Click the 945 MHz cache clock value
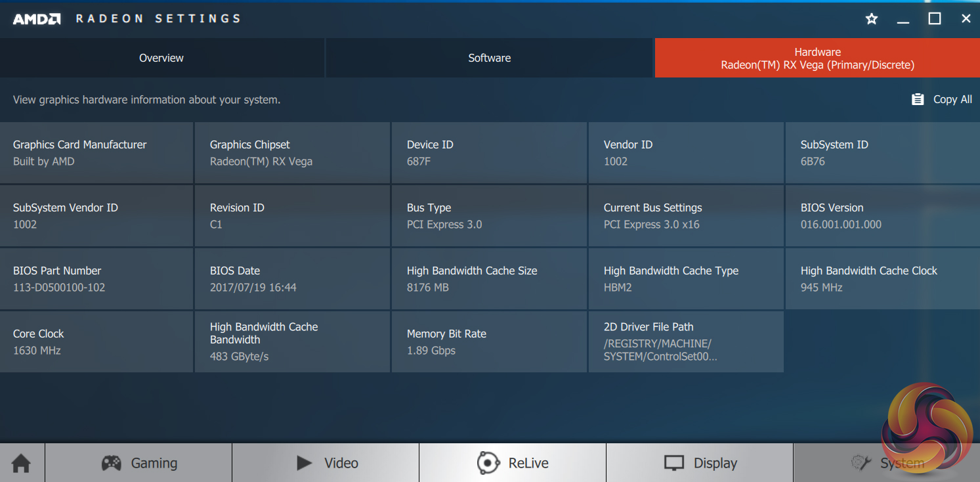980x482 pixels. pyautogui.click(x=822, y=288)
